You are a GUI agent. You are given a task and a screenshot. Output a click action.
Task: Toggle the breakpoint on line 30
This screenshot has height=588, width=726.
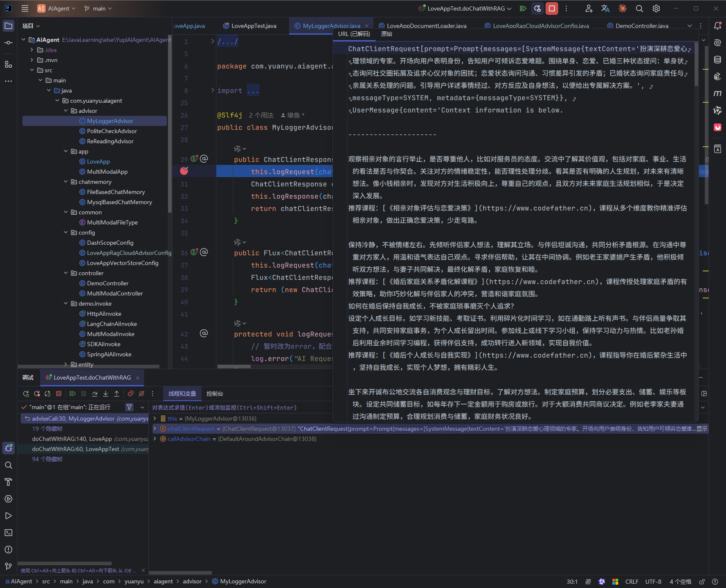click(x=184, y=171)
